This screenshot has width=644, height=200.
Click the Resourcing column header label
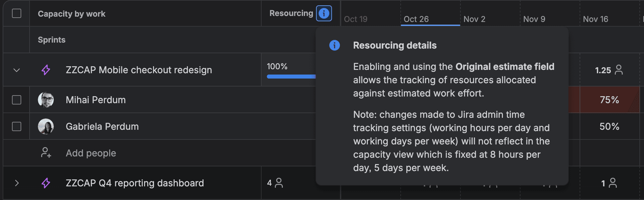click(291, 13)
